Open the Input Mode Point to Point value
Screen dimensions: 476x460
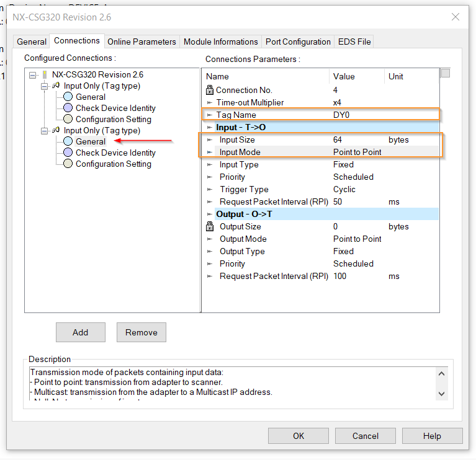click(x=357, y=153)
